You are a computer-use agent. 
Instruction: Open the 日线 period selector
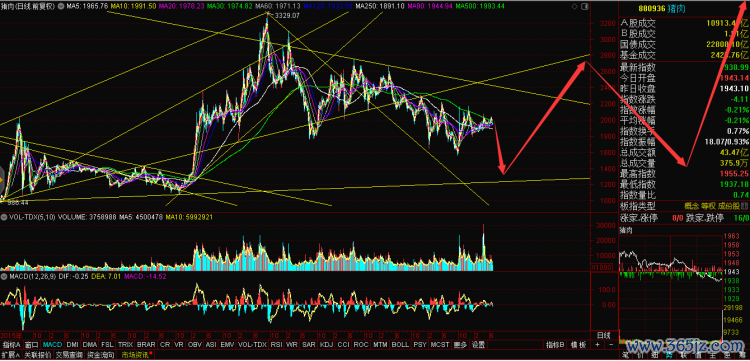click(x=604, y=336)
